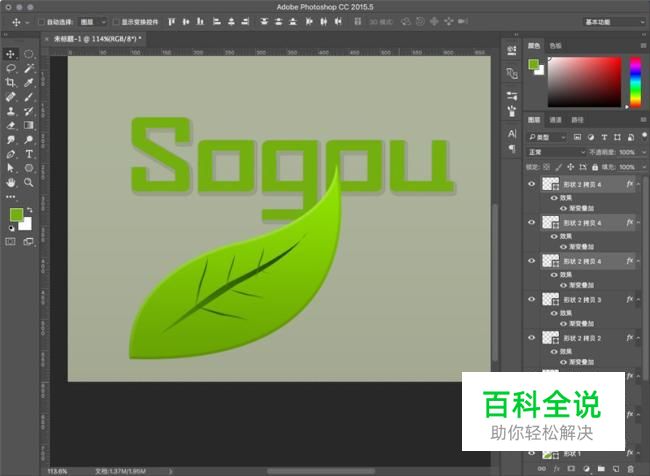Change screen mode icon at toolbox bottom

pyautogui.click(x=29, y=242)
